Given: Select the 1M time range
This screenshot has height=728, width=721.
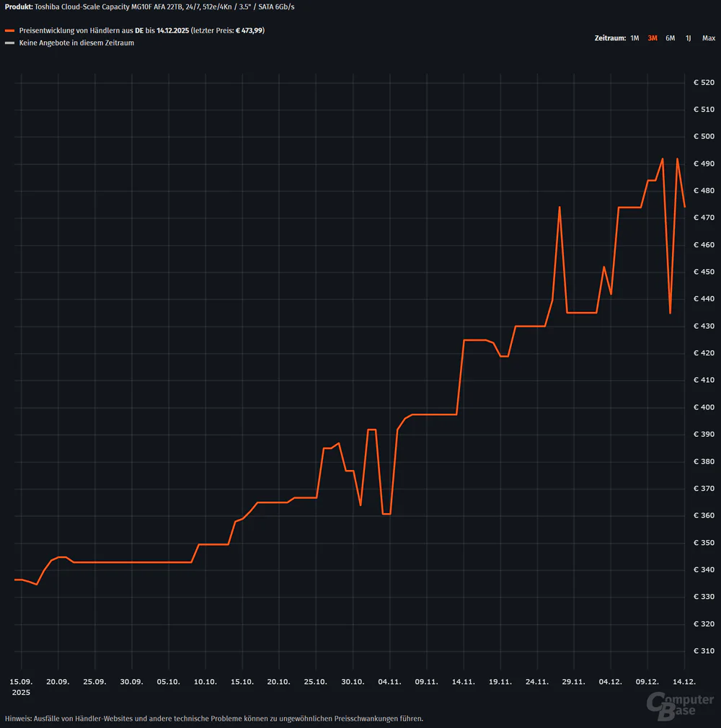Looking at the screenshot, I should pos(634,37).
